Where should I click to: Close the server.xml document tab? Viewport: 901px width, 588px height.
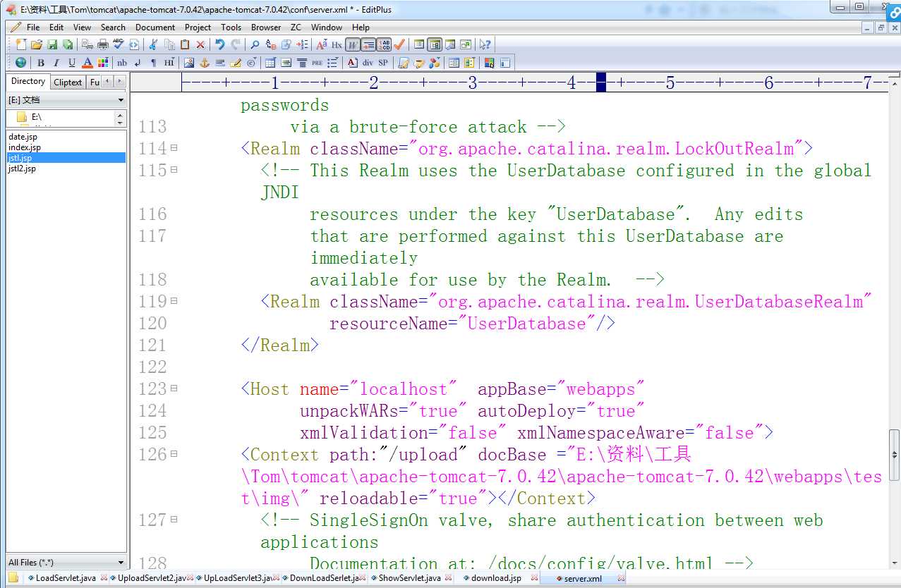pyautogui.click(x=621, y=578)
